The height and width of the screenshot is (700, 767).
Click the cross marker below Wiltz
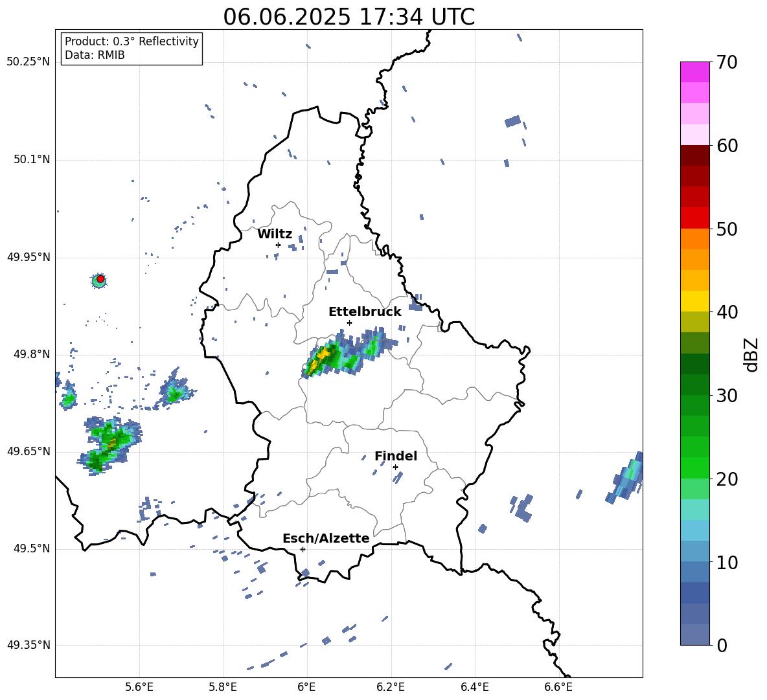point(278,245)
